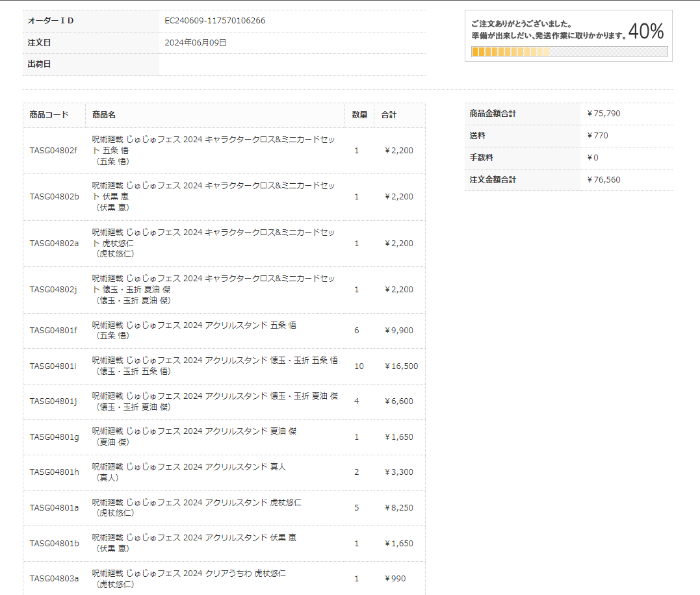Select product code TASG04802b
The height and width of the screenshot is (595, 700).
click(54, 197)
